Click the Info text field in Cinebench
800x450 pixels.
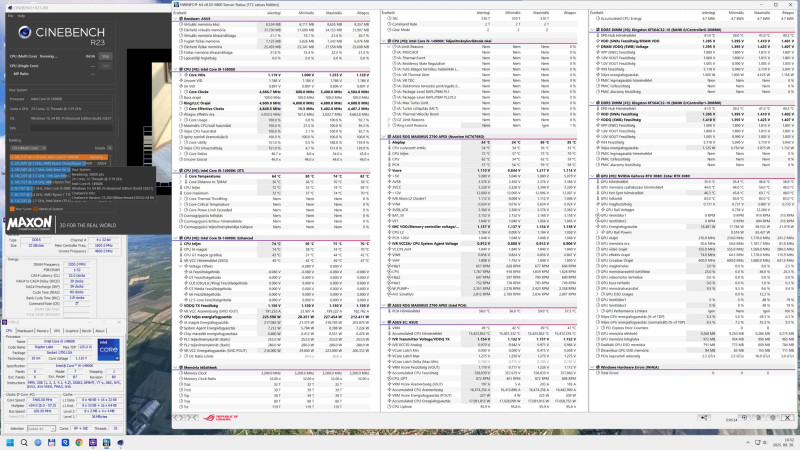[x=70, y=128]
